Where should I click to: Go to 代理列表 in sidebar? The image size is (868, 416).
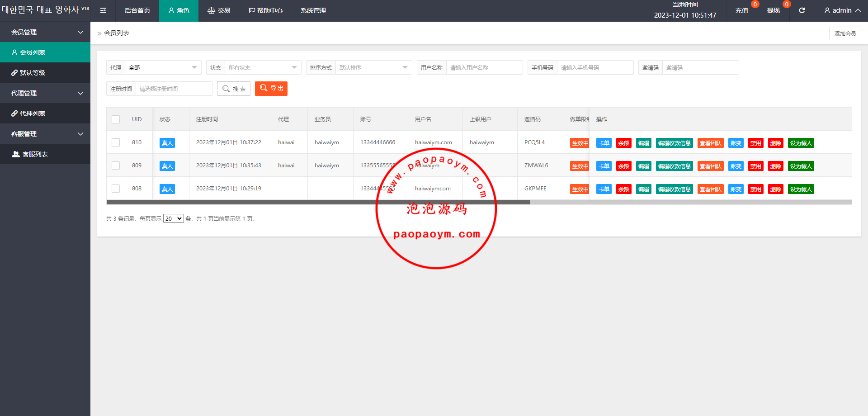tap(45, 113)
